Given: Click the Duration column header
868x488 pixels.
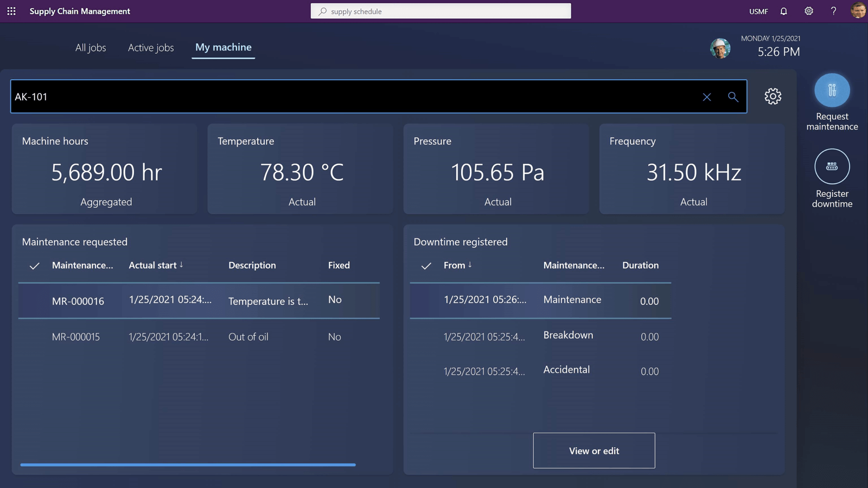Looking at the screenshot, I should click(640, 265).
